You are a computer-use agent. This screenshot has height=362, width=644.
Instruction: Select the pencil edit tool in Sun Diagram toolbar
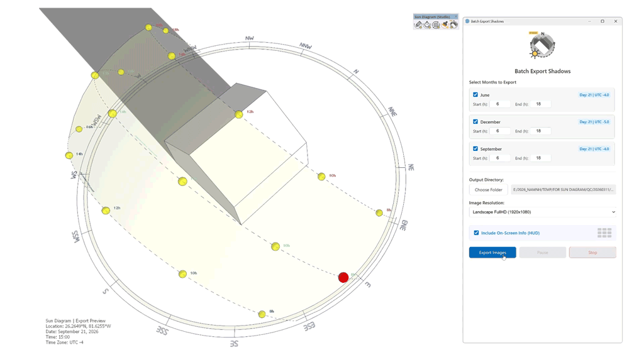pos(418,25)
